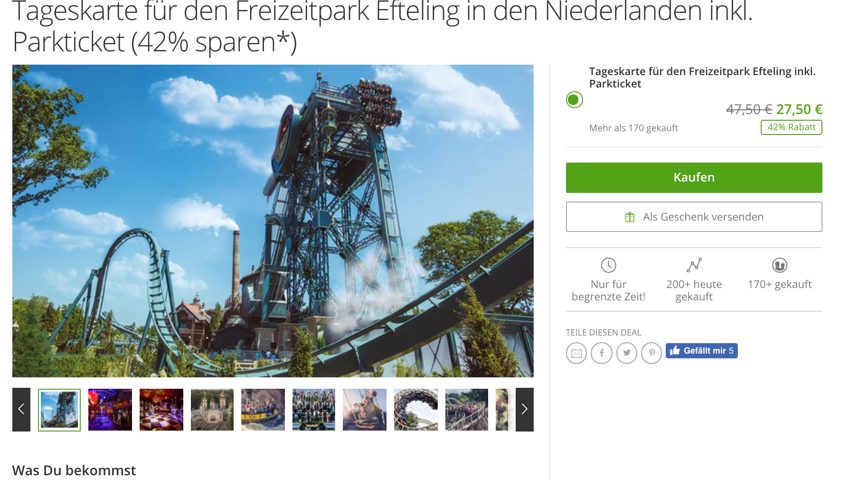
Task: Click the main Efteling coaster photo
Action: (x=273, y=221)
